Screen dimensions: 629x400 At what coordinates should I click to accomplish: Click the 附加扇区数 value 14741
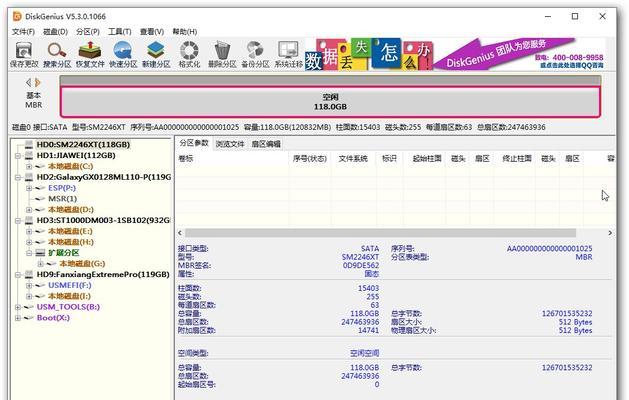coord(368,330)
